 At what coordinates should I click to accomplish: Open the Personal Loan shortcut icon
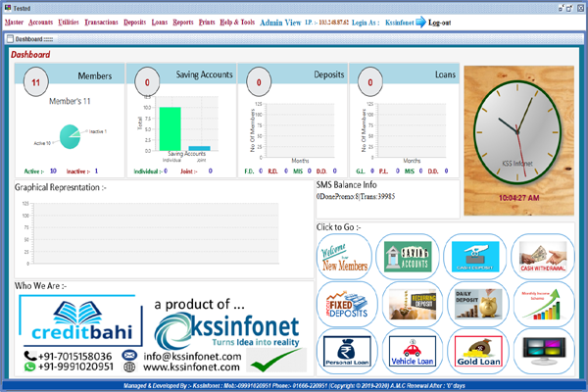(x=347, y=351)
